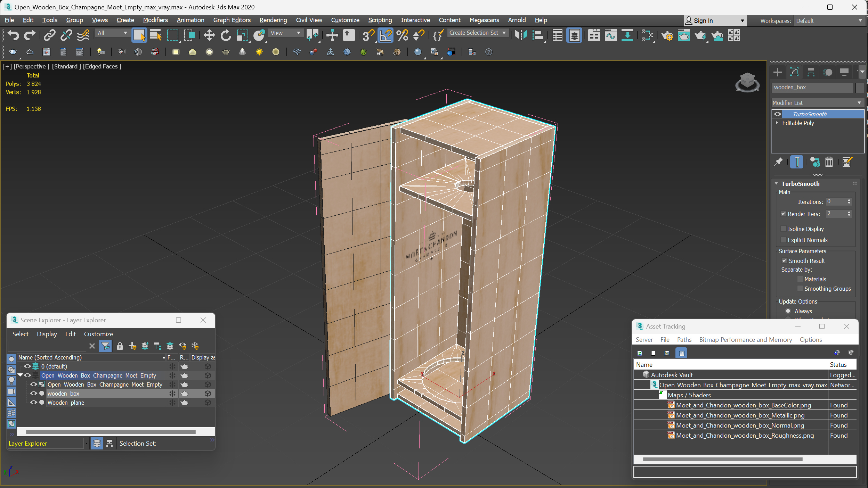Click the Undo arrow icon
Image resolution: width=868 pixels, height=488 pixels.
[13, 35]
